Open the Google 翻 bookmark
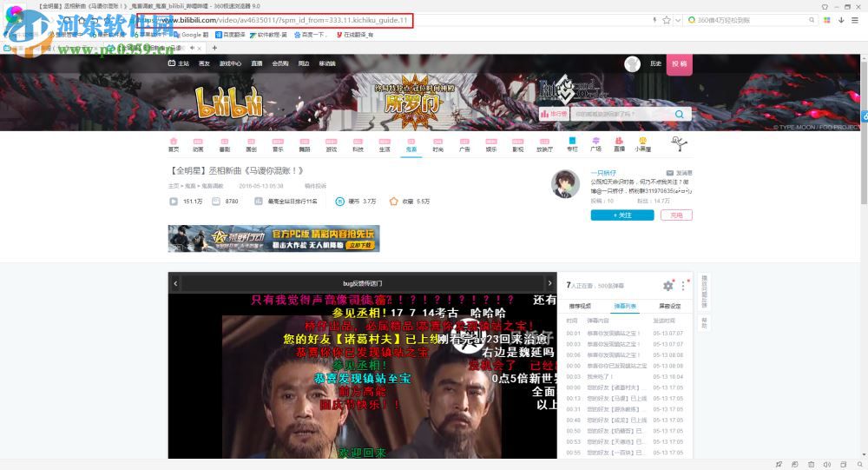Viewport: 868px width, 470px height. (x=192, y=35)
